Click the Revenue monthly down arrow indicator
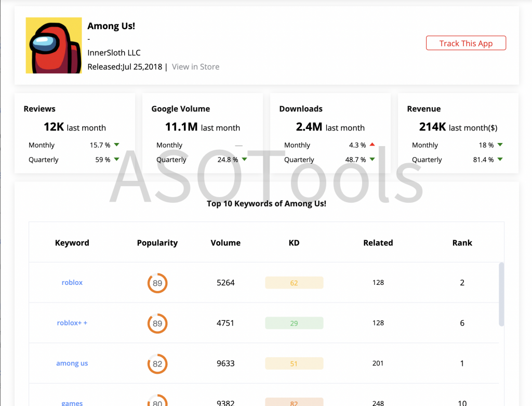This screenshot has height=406, width=532. [x=500, y=145]
